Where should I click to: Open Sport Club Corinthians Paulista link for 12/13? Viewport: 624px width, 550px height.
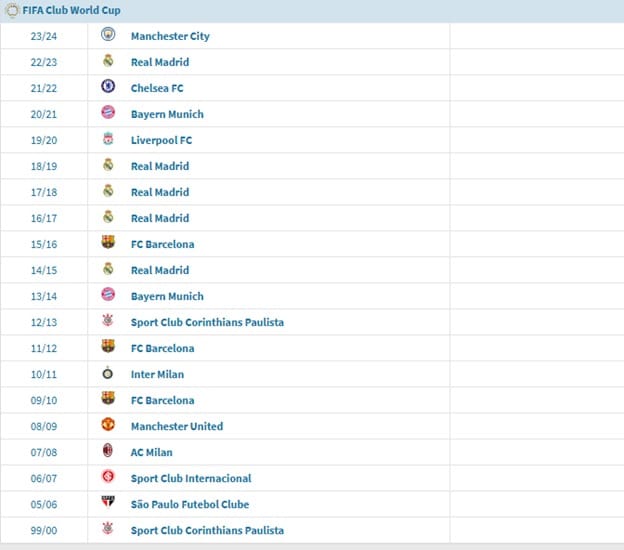pos(207,322)
